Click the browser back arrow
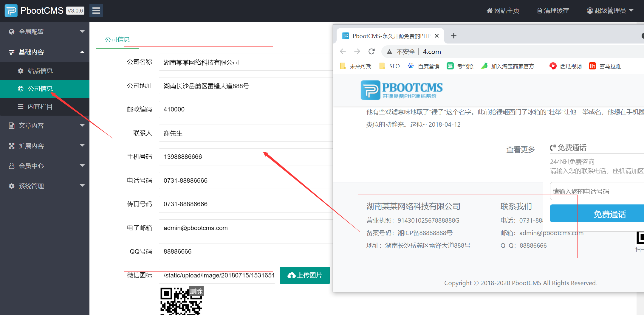 (x=343, y=52)
